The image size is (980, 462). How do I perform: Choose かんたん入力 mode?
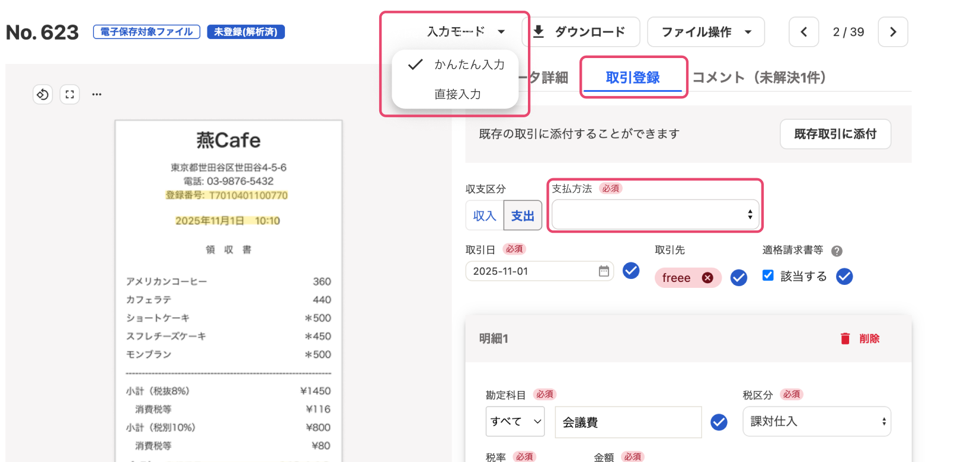[455, 65]
